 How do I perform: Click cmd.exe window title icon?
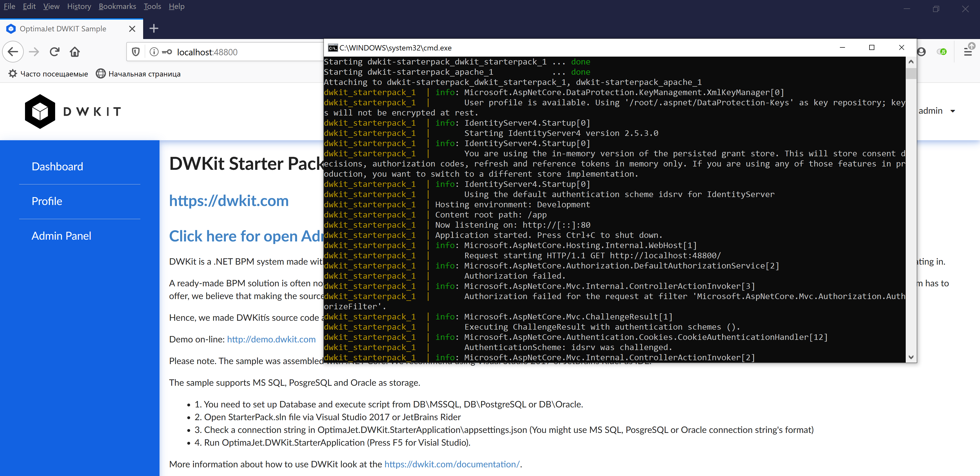[333, 48]
